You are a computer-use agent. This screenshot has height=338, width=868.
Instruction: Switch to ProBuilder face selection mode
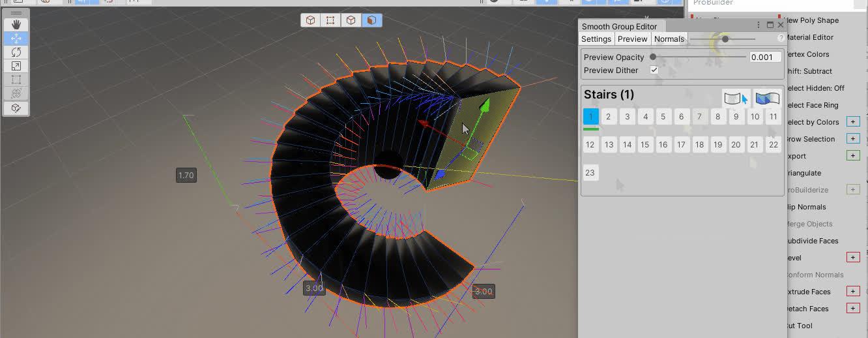[x=371, y=20]
